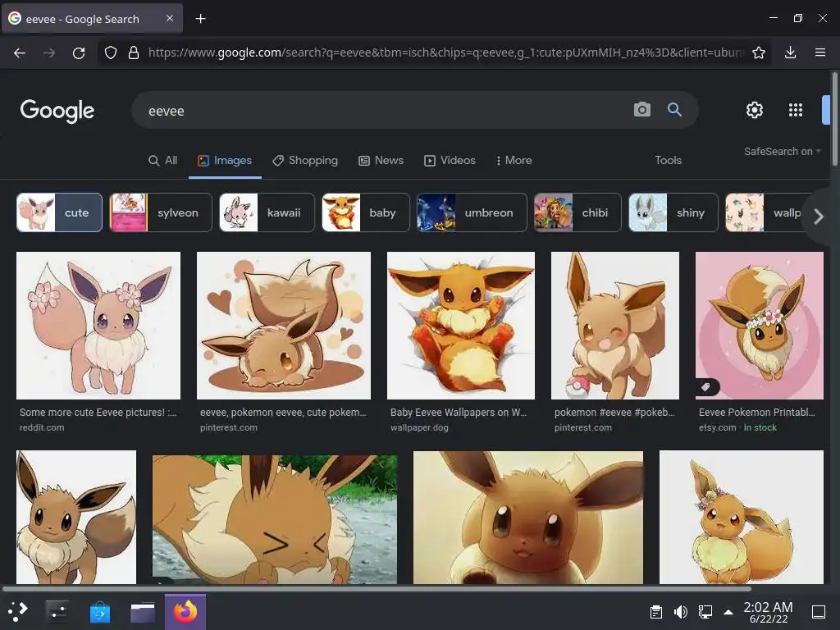
Task: Select the Images tab
Action: click(x=225, y=160)
